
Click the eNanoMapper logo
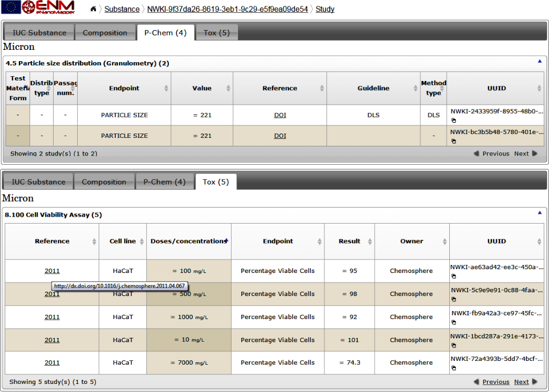coord(48,8)
